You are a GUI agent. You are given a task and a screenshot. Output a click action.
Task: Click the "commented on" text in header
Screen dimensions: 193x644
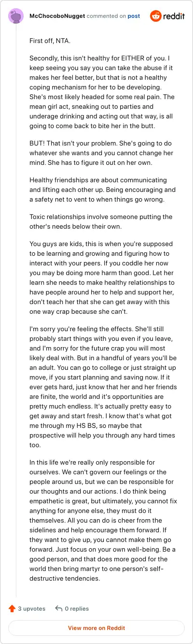click(x=106, y=16)
